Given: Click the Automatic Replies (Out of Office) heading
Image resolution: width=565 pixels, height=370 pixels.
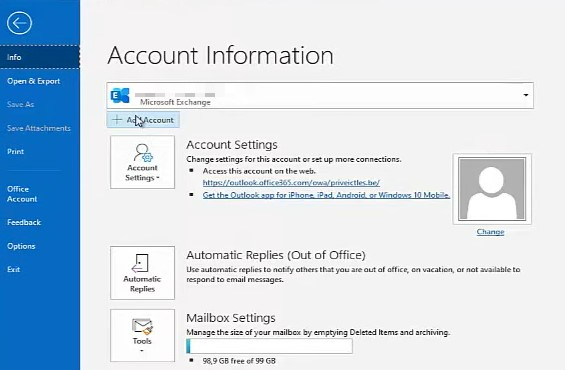Looking at the screenshot, I should [x=276, y=255].
